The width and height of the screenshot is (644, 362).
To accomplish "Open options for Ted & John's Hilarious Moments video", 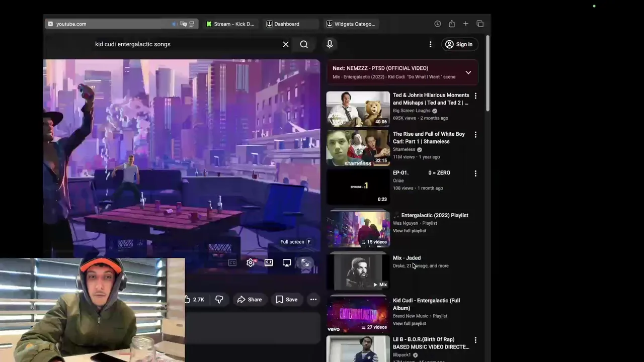I will [475, 96].
